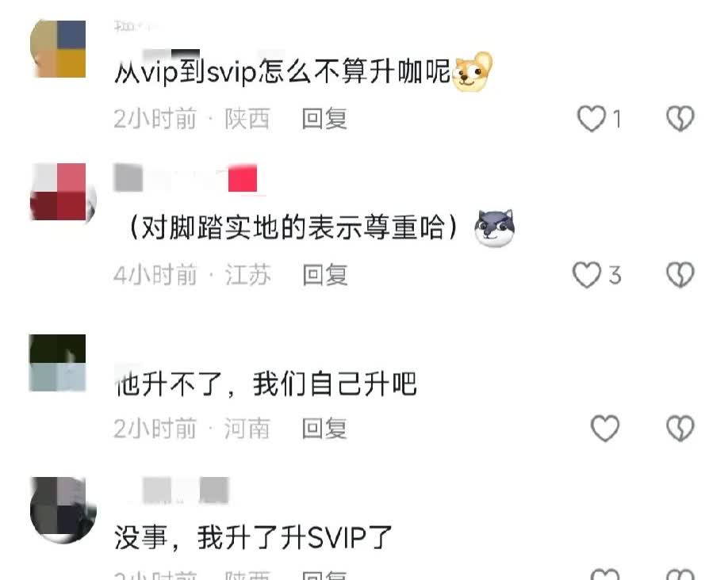Dislike the 没事，我升了升SVIP了 comment
728x580 pixels.
coord(680,574)
